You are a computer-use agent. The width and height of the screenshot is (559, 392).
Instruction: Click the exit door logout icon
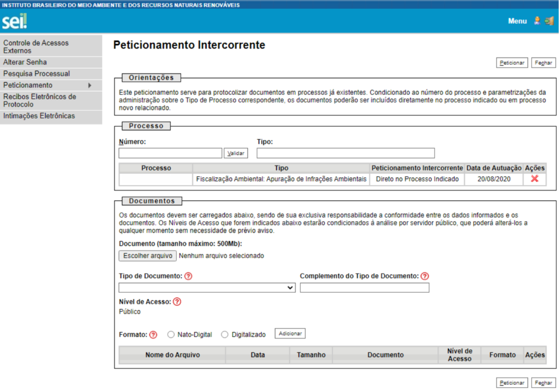(x=549, y=21)
